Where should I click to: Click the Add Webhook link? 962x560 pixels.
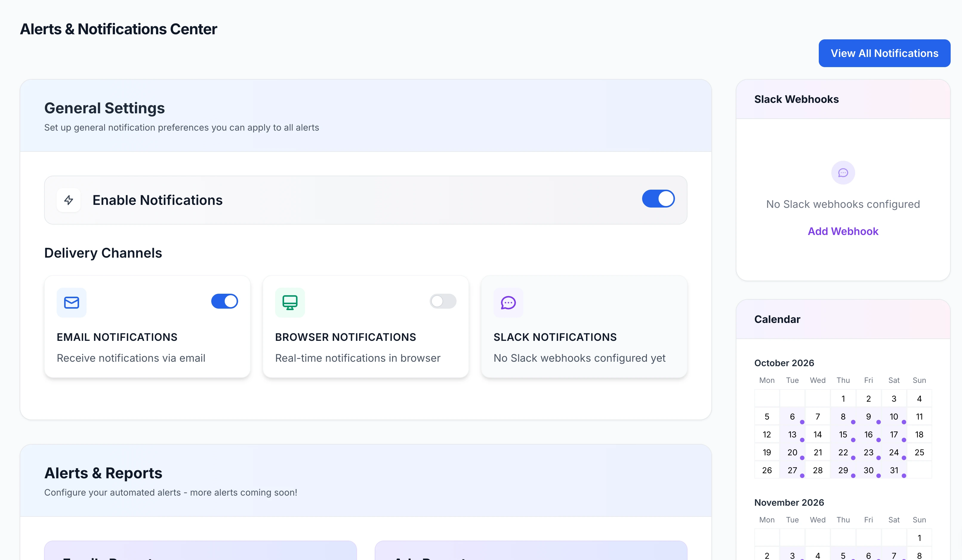coord(843,231)
